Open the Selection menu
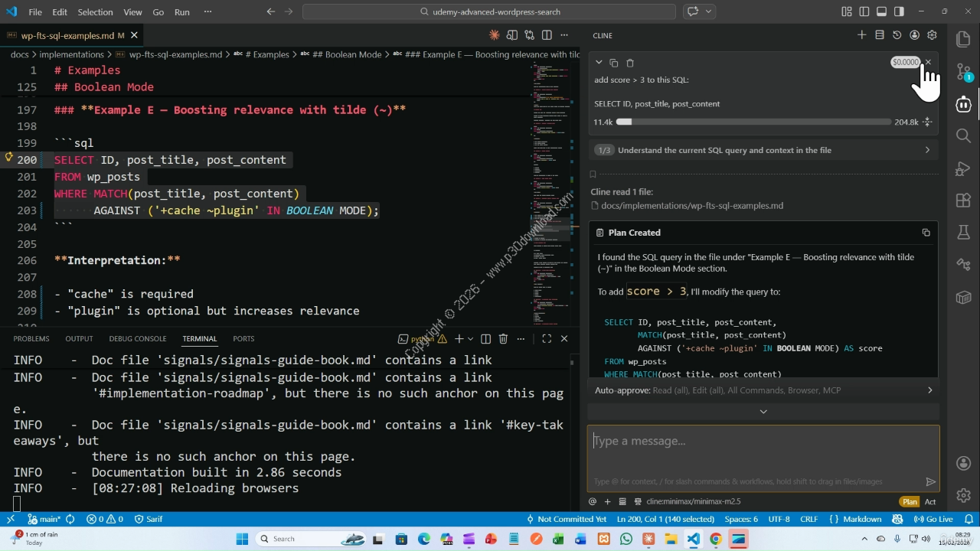 click(95, 12)
